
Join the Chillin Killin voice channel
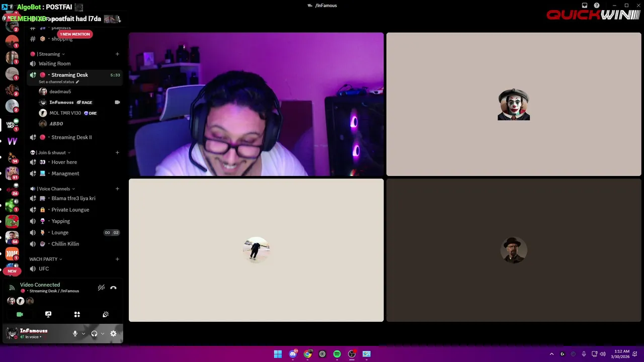point(74,244)
